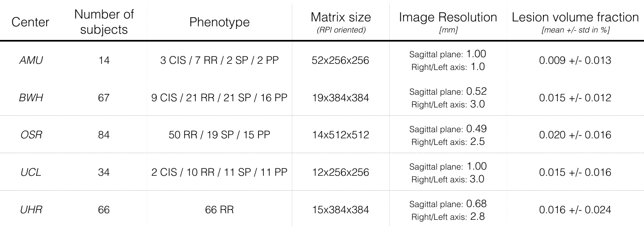Click the 0.016 +/- 0.024 lesion fraction

[x=575, y=210]
